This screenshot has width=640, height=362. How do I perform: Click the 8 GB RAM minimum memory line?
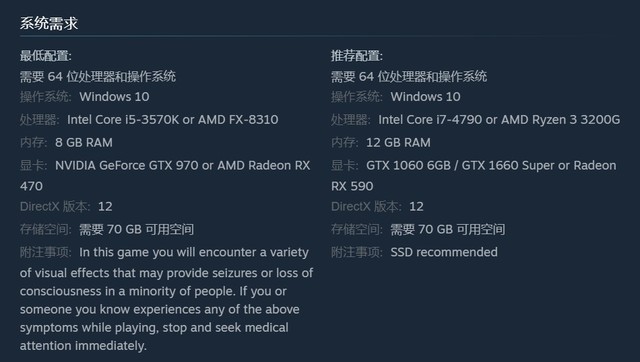(66, 142)
